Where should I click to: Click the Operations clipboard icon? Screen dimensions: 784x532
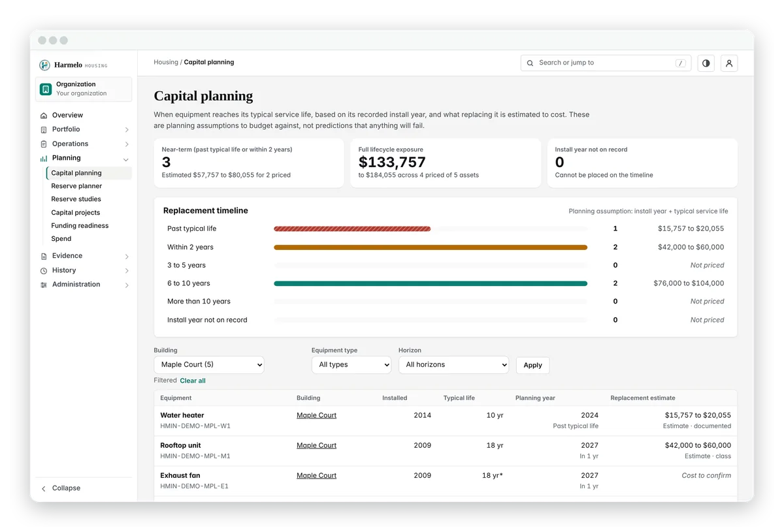tap(44, 144)
